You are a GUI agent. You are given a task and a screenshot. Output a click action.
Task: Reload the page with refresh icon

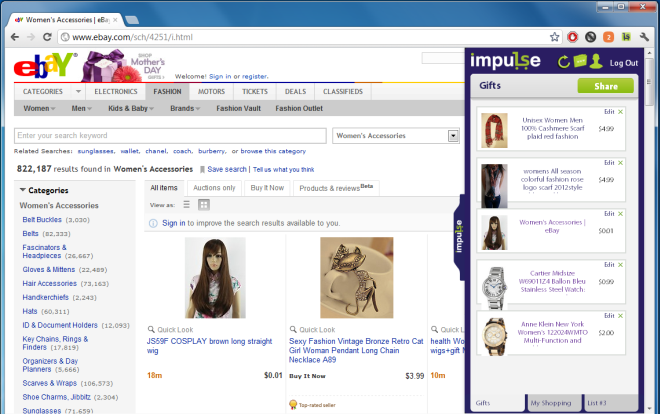(x=47, y=37)
